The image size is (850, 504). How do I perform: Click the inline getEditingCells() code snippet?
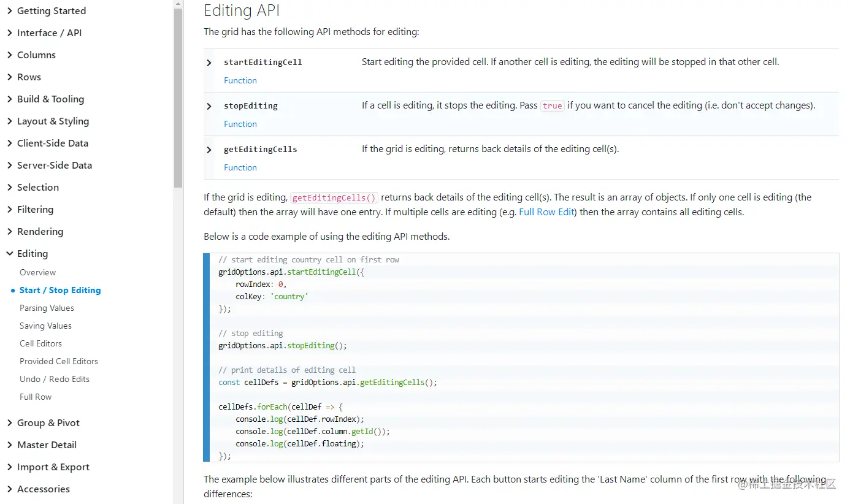click(x=334, y=197)
